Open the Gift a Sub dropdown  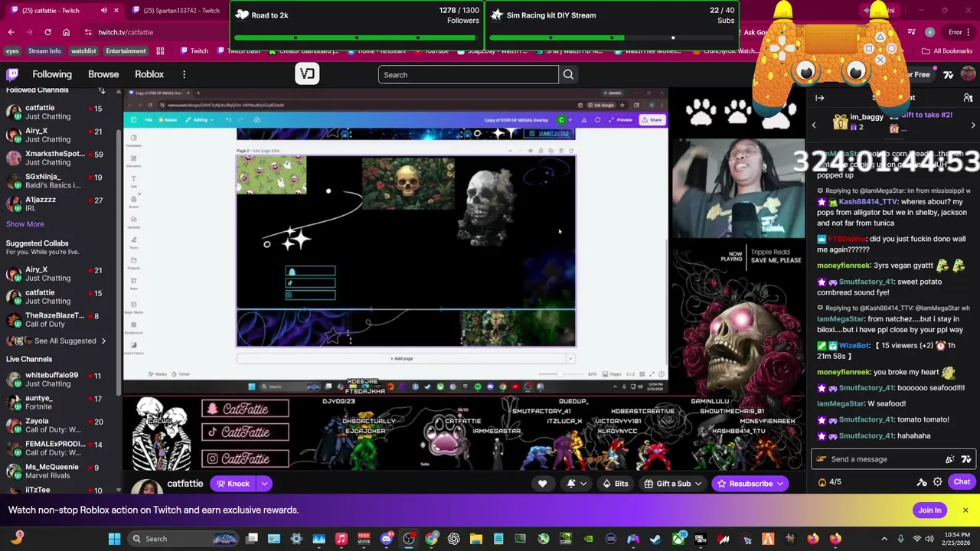point(672,484)
